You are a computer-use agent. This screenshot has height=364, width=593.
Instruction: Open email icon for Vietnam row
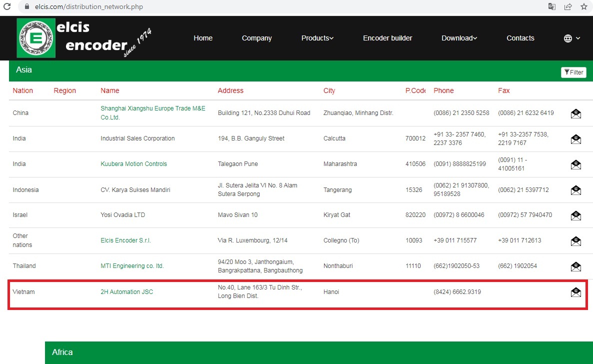click(575, 291)
